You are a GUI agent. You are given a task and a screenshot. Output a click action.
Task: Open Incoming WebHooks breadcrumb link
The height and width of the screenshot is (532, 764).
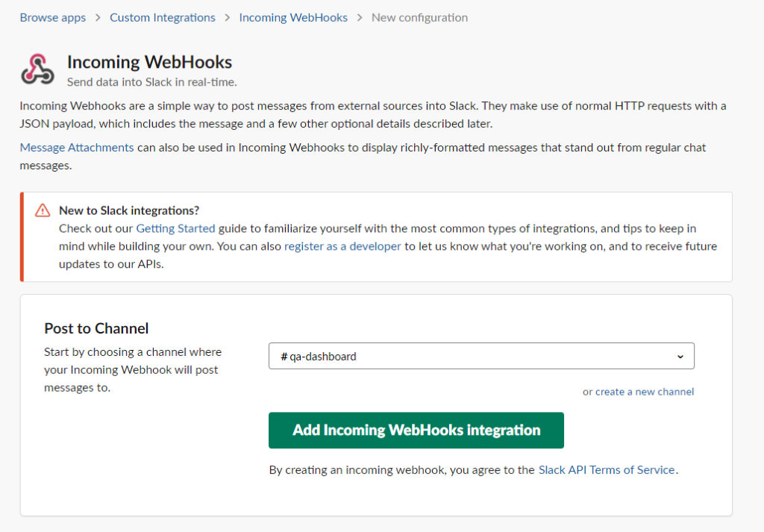293,18
